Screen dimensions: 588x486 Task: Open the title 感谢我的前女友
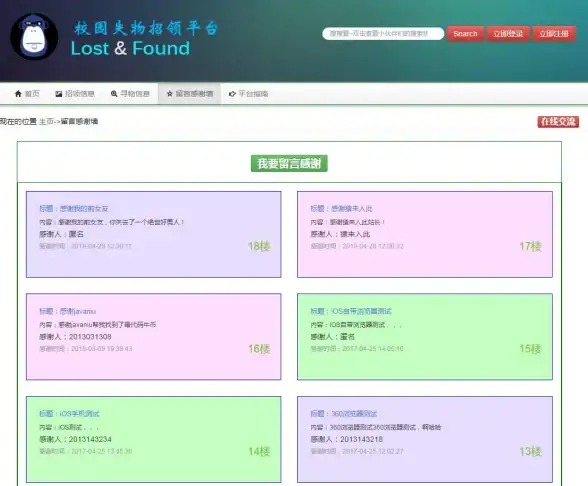coord(74,208)
